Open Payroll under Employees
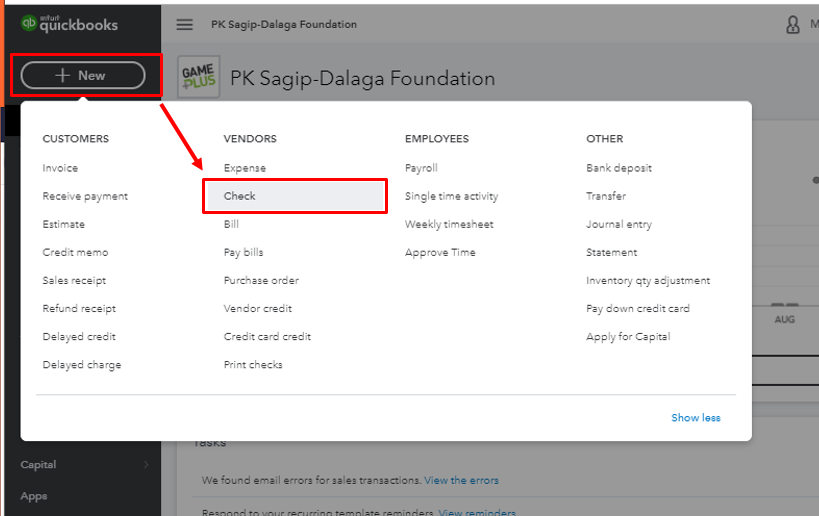The height and width of the screenshot is (516, 819). (x=421, y=168)
